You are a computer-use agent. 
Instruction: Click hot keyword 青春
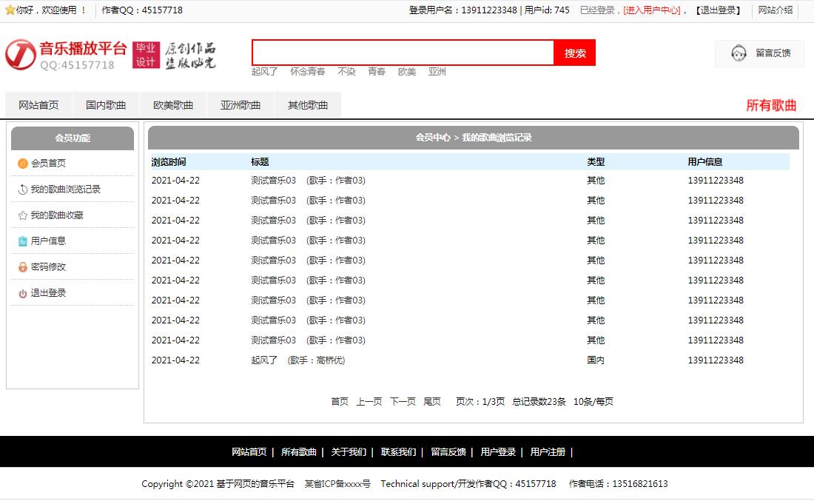(x=377, y=72)
